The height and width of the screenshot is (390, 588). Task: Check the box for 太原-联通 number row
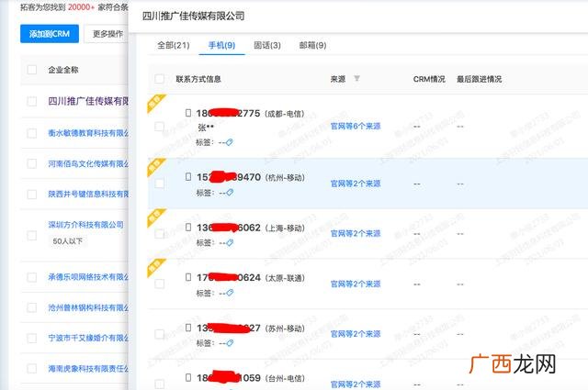159,284
